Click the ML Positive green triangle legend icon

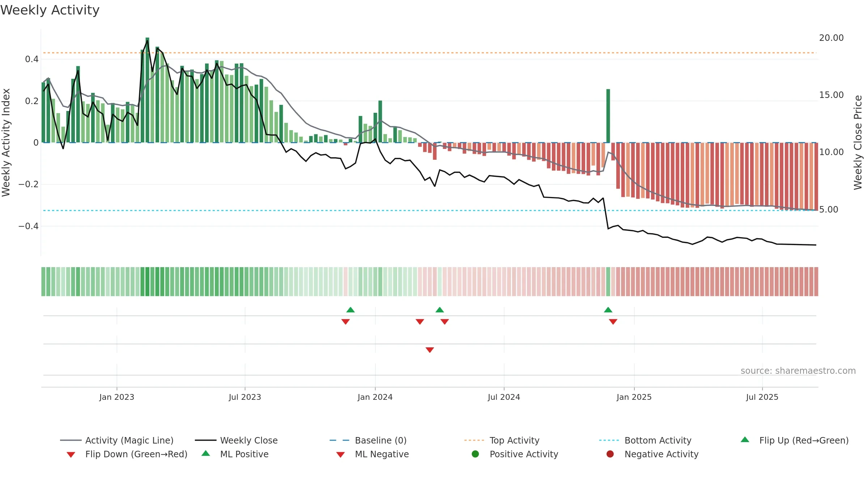click(206, 453)
